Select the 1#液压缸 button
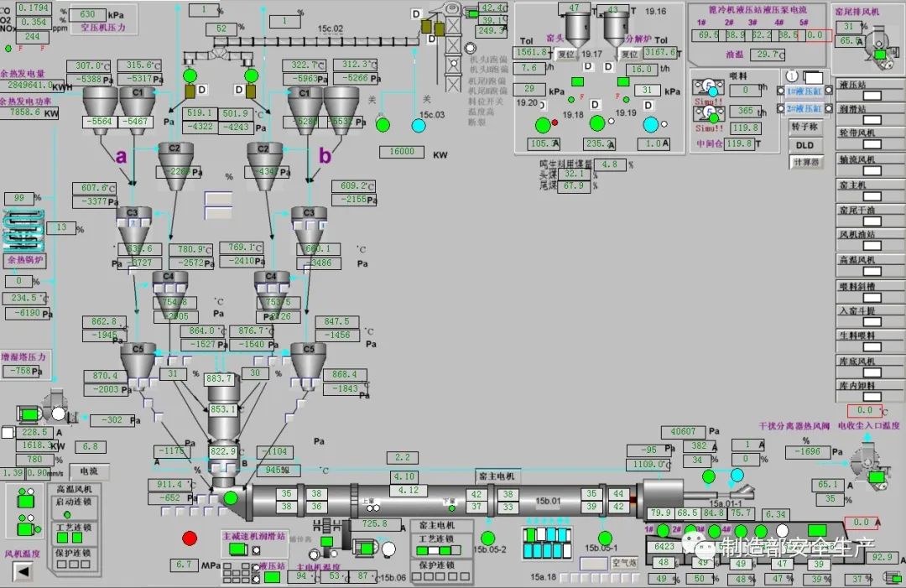Screen dimensions: 906x588 804,91
